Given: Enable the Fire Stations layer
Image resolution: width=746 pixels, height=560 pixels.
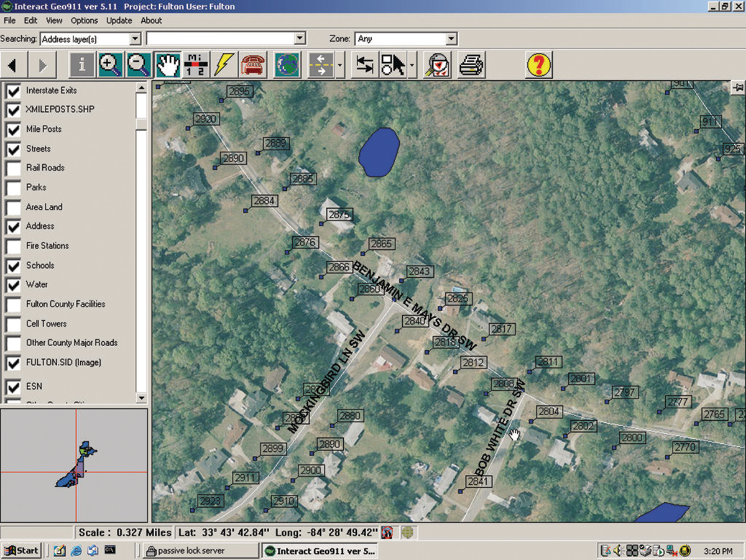Looking at the screenshot, I should [x=13, y=246].
